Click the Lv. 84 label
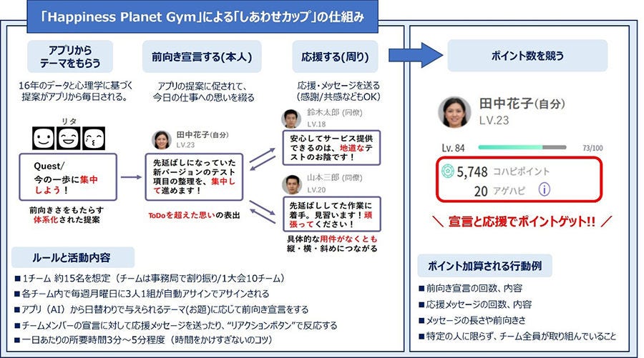This screenshot has width=644, height=358. click(x=453, y=148)
